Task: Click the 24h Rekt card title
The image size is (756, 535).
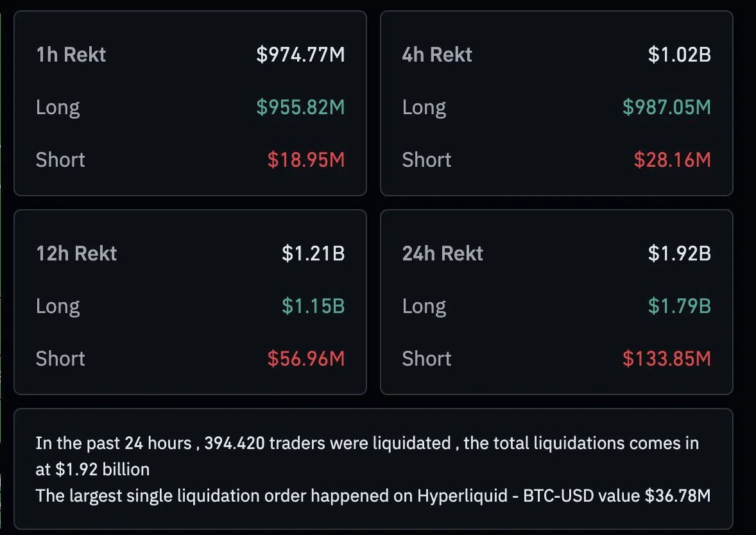Action: pos(443,253)
